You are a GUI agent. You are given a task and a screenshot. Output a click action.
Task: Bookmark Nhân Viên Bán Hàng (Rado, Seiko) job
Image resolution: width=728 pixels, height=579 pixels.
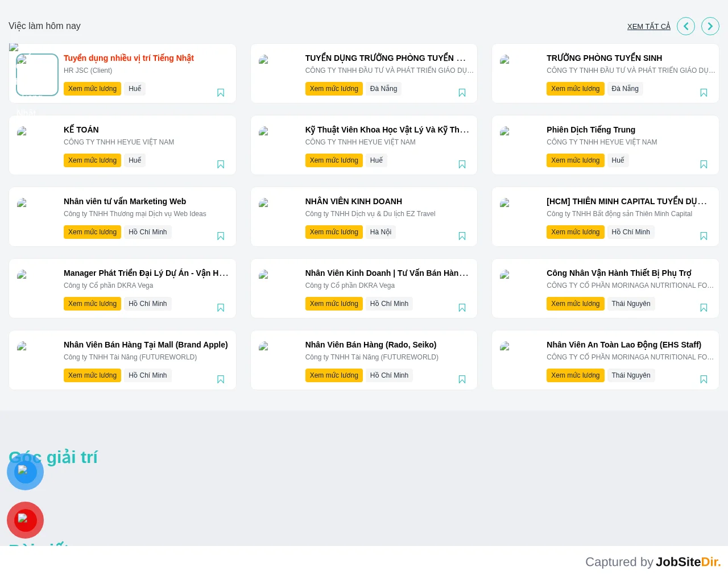[x=462, y=379]
